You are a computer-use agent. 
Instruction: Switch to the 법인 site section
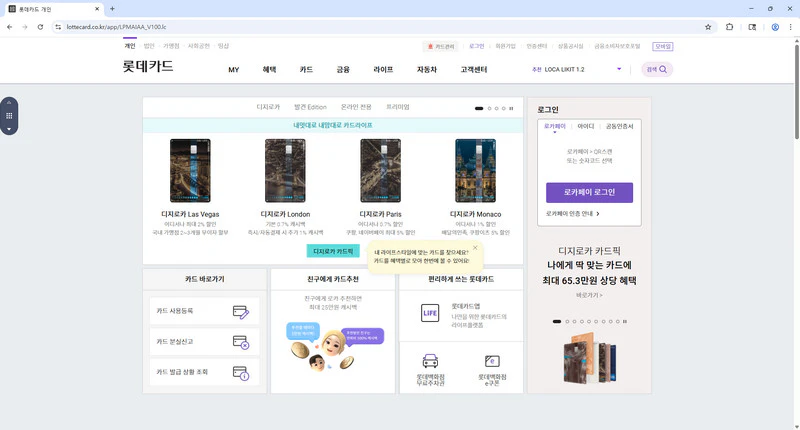pos(149,46)
